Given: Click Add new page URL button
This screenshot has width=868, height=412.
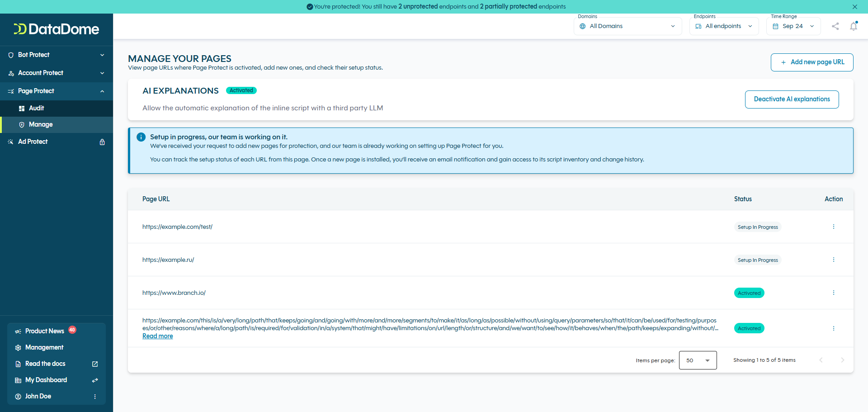Looking at the screenshot, I should [812, 62].
